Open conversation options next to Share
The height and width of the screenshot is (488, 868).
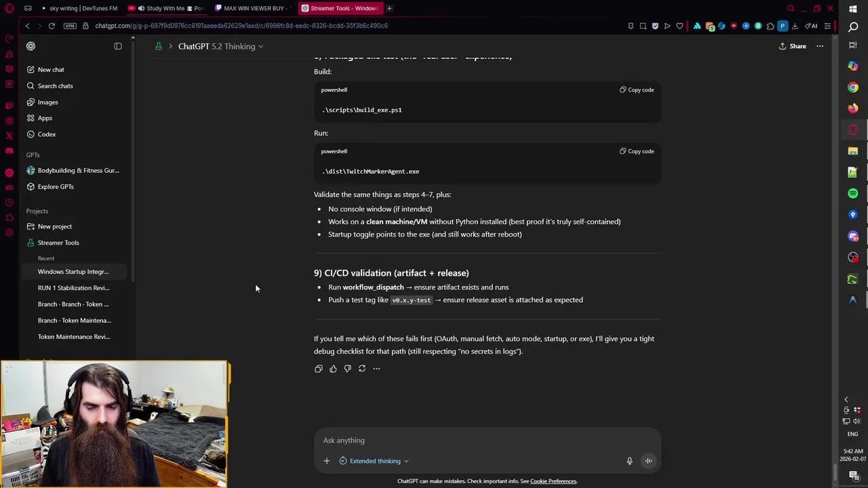(x=820, y=46)
